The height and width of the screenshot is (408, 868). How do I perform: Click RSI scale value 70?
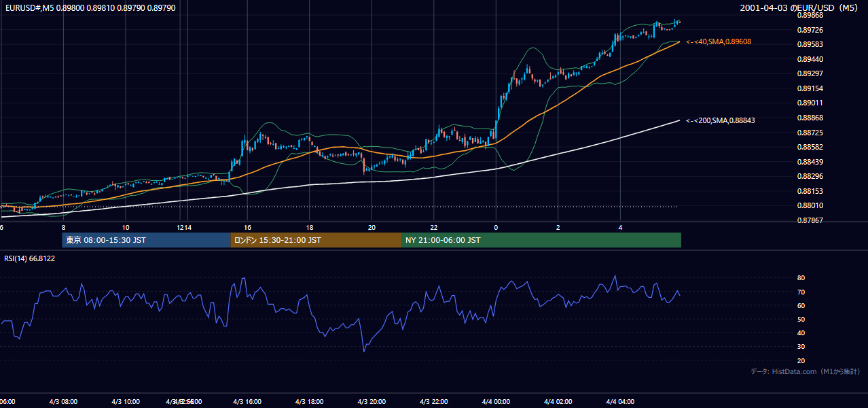pyautogui.click(x=801, y=292)
